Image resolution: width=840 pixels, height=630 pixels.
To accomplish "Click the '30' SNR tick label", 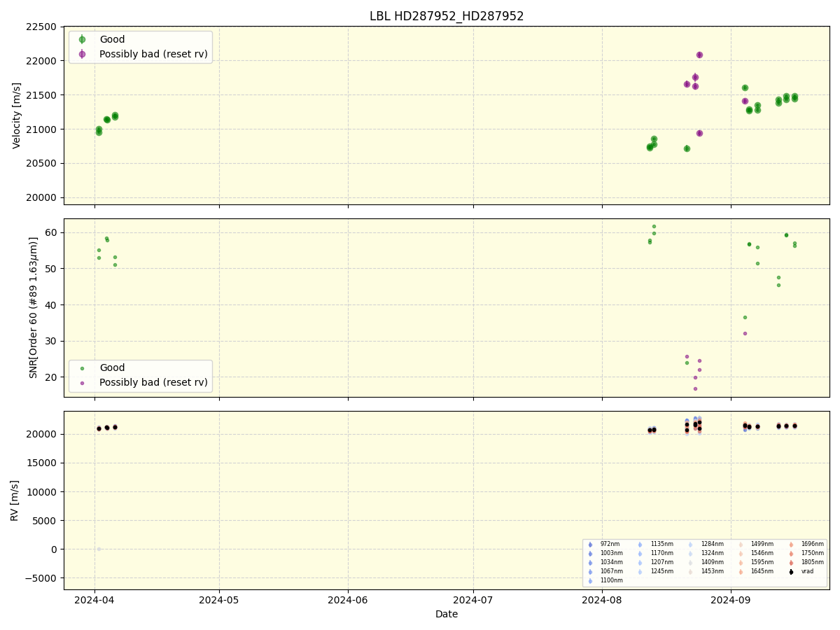I will pyautogui.click(x=51, y=342).
